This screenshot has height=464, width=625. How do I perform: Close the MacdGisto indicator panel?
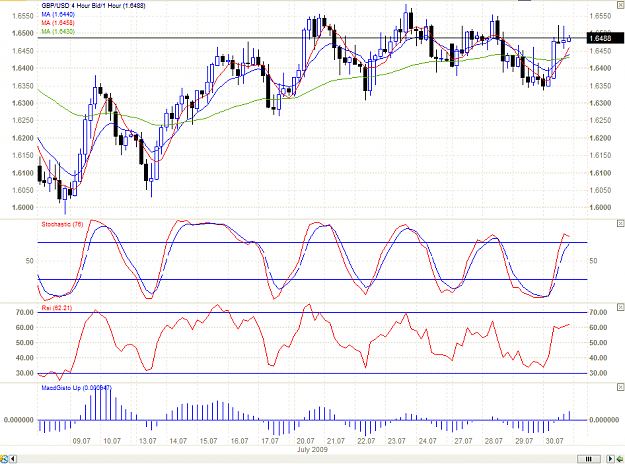pos(620,387)
